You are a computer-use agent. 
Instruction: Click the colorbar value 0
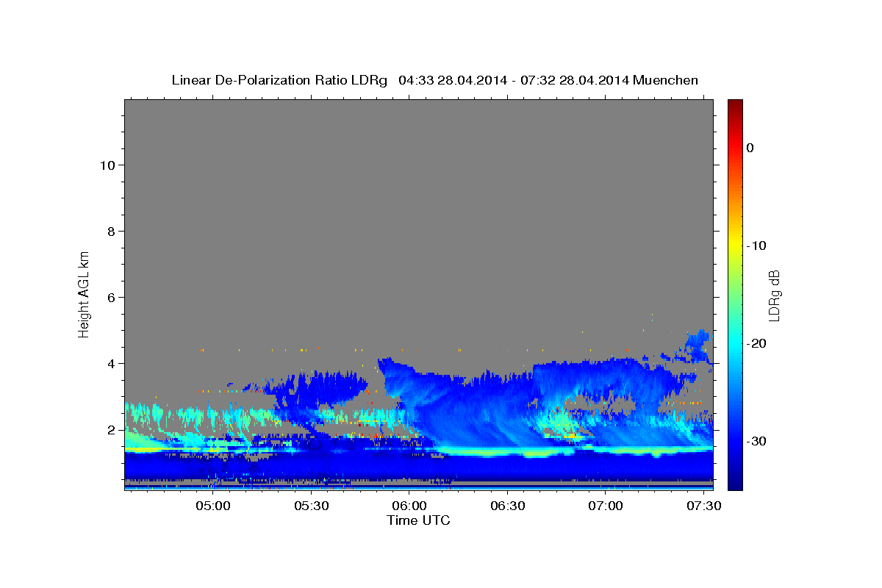[750, 148]
